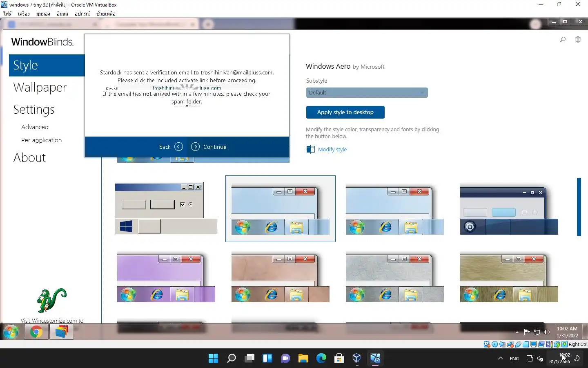Click VirtualBox hard disk activity icon
588x368 pixels.
click(x=487, y=344)
